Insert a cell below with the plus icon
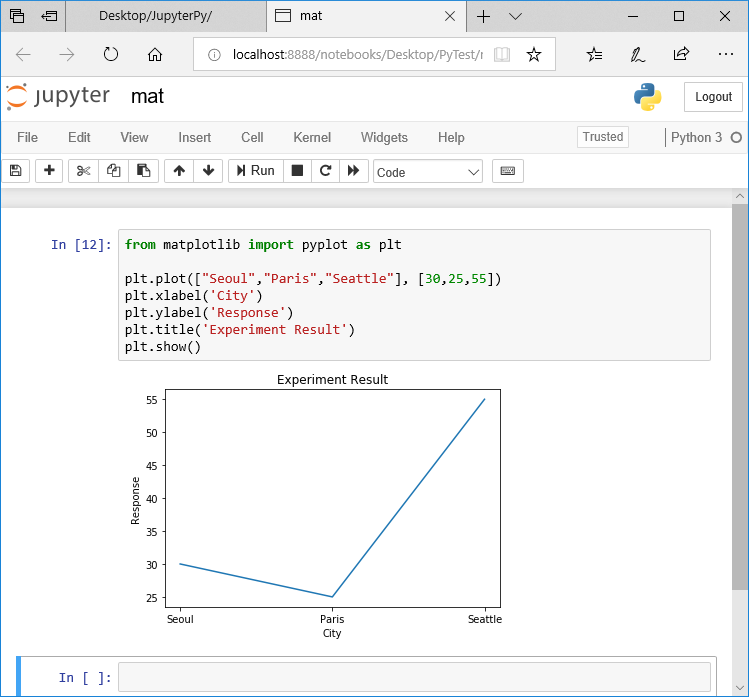Viewport: 749px width, 697px height. click(49, 171)
